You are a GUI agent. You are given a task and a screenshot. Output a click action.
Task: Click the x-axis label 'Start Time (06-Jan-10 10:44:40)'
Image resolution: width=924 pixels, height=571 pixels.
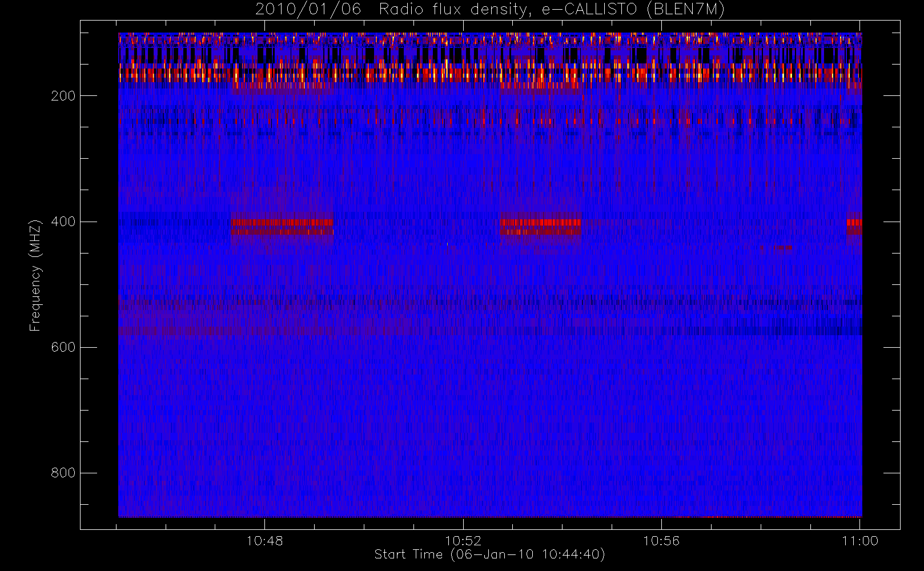[x=489, y=554]
